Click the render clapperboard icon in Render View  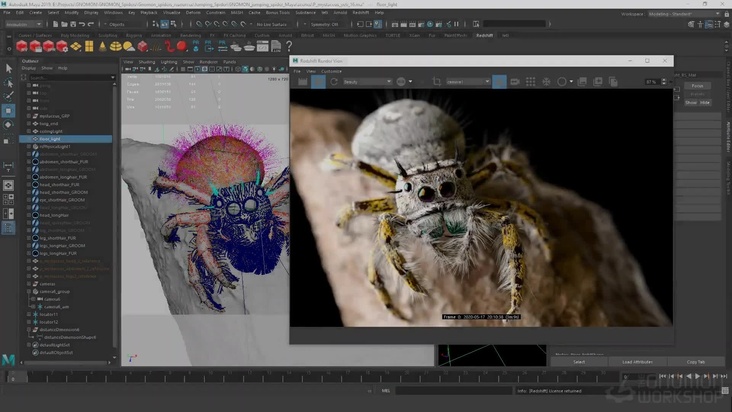(x=303, y=82)
